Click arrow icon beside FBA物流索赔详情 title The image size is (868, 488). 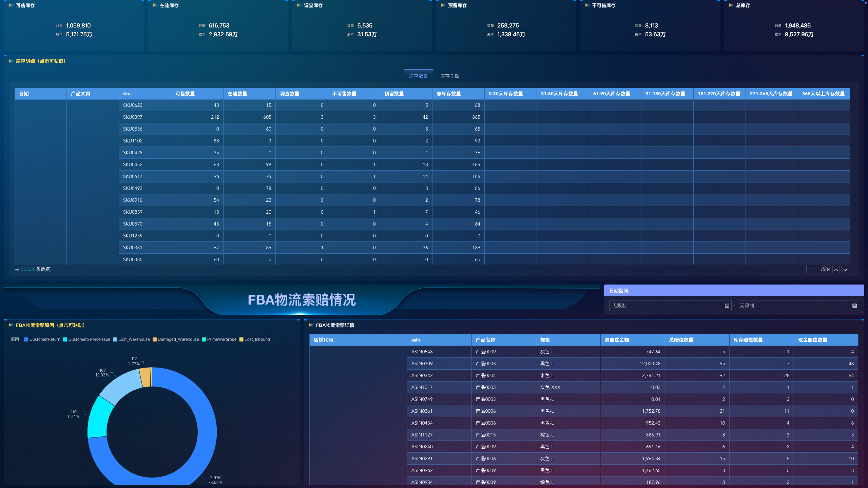[x=311, y=325]
